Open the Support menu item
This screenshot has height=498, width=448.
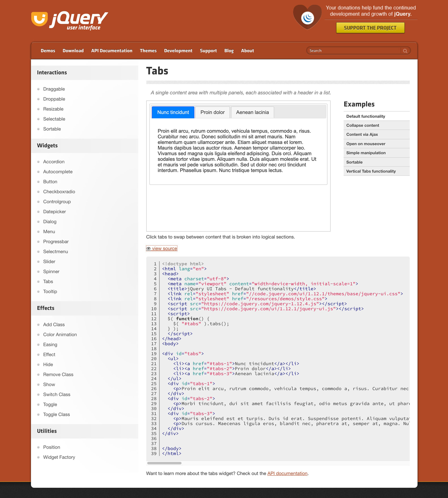coord(208,51)
